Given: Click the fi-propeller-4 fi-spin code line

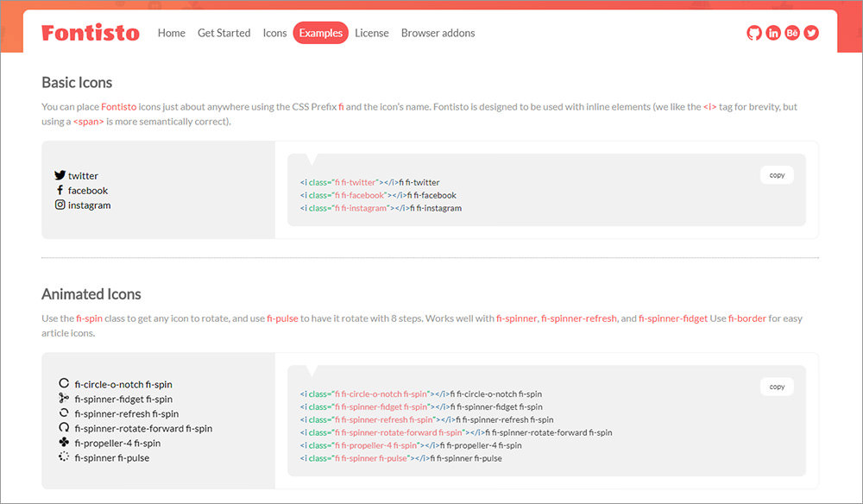Looking at the screenshot, I should pos(411,445).
